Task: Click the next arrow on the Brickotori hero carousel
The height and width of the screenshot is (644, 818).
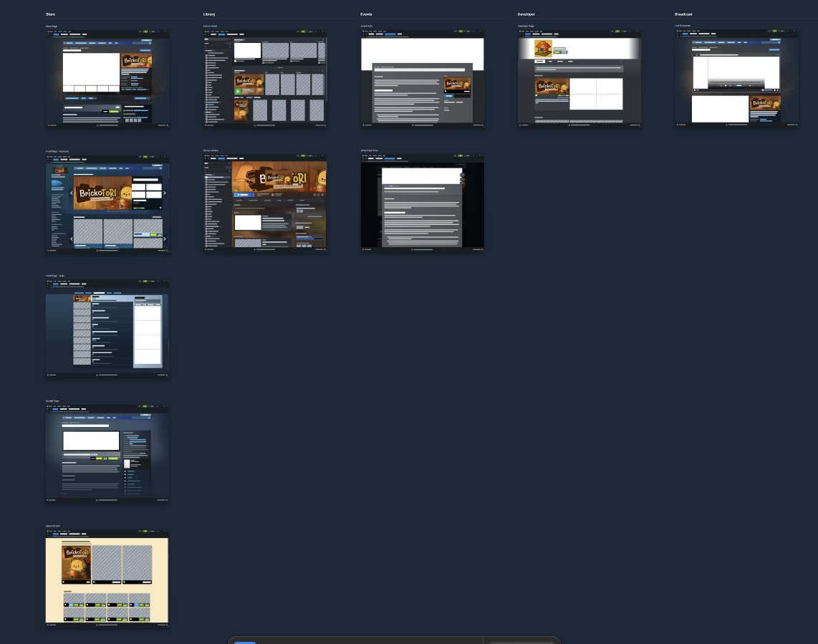Action: (165, 193)
